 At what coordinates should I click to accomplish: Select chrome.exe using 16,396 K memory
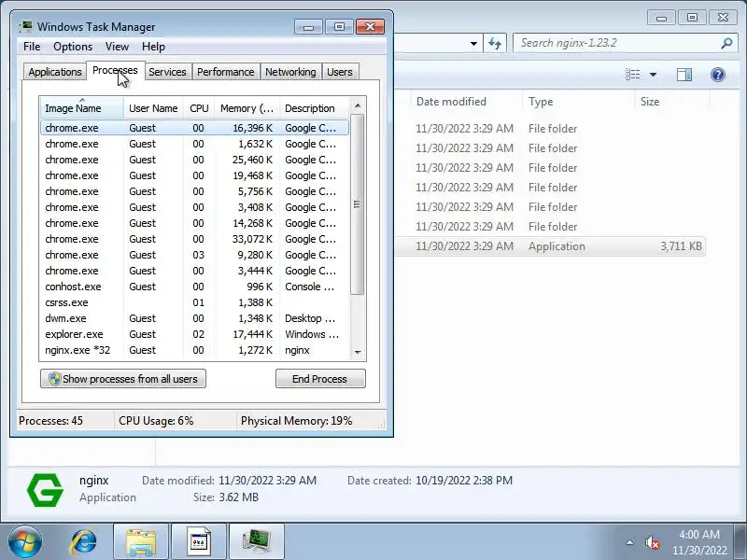pos(195,128)
